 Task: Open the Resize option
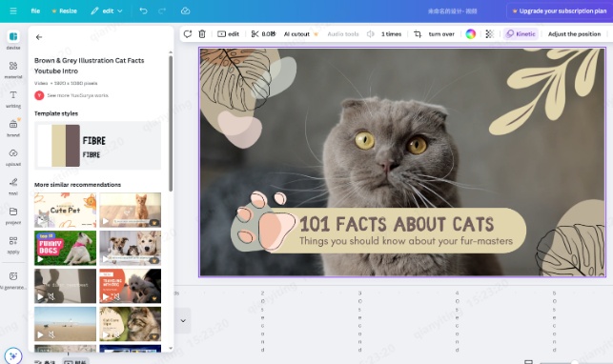point(65,10)
